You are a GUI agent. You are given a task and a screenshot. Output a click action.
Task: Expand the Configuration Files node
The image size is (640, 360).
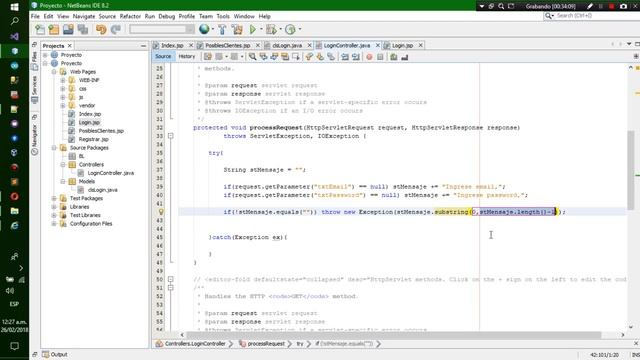(54, 224)
